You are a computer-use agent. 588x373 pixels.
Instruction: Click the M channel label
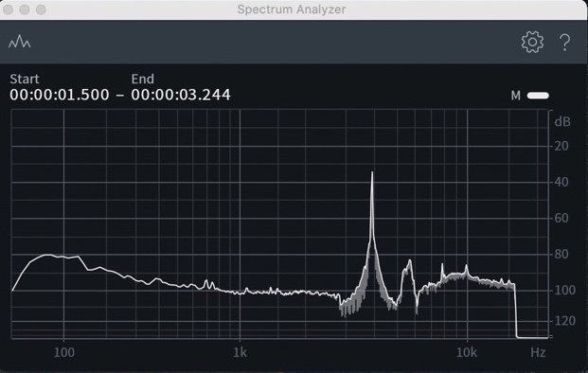pyautogui.click(x=516, y=96)
